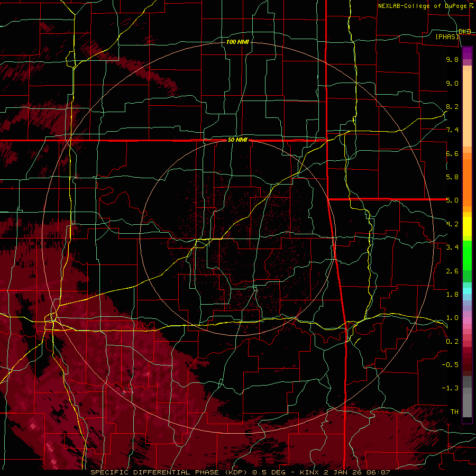Pick the light peach color bar segment
Screen dimensions: 476x476
point(467,108)
